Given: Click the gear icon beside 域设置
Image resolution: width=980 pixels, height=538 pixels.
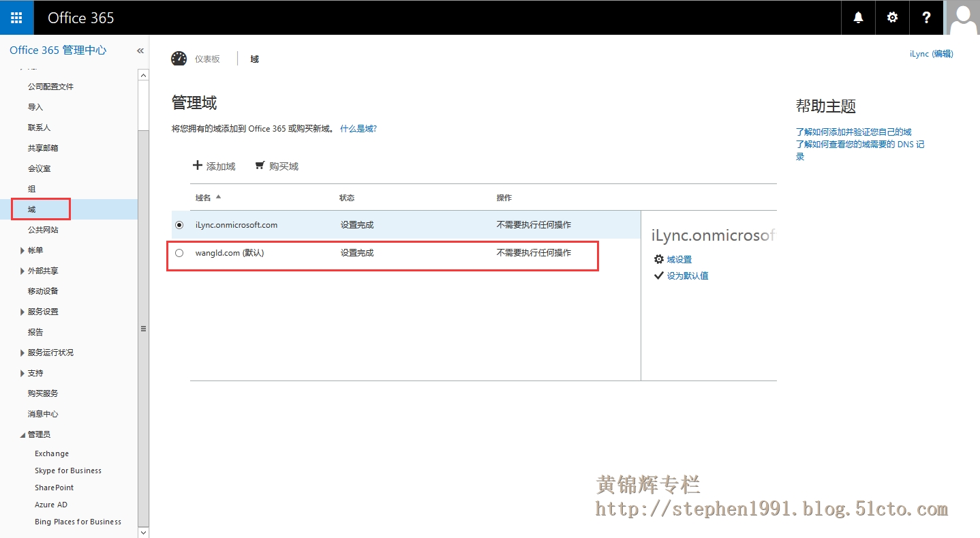Looking at the screenshot, I should pyautogui.click(x=658, y=259).
